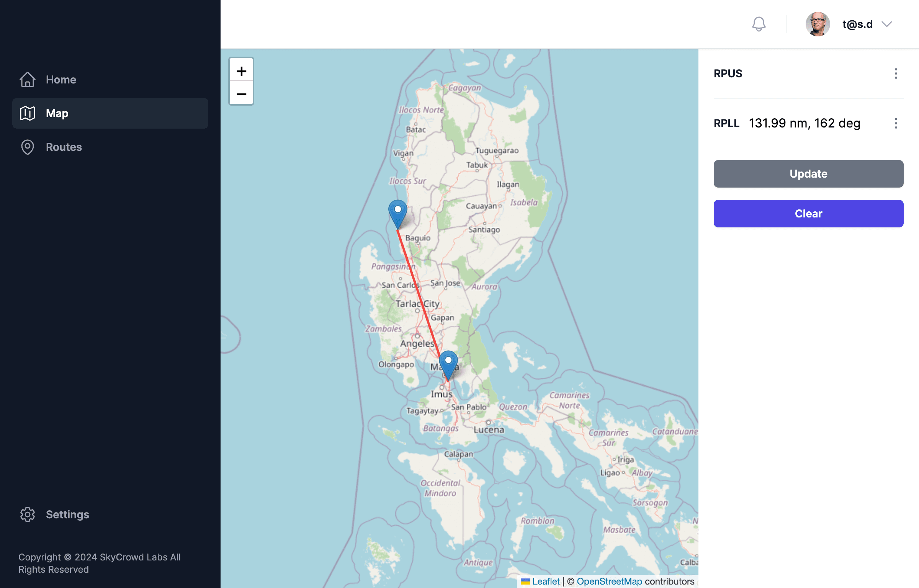The height and width of the screenshot is (588, 919).
Task: Click the Settings gear icon
Action: 27,514
